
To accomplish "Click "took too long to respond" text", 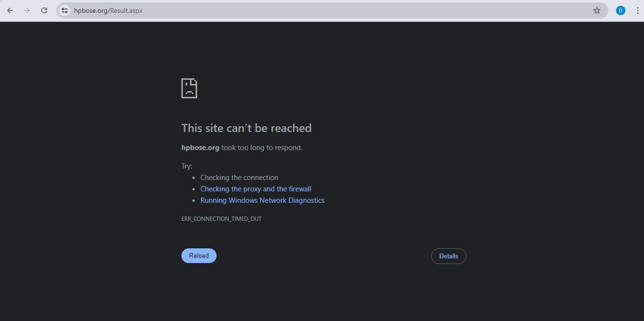I will click(261, 148).
